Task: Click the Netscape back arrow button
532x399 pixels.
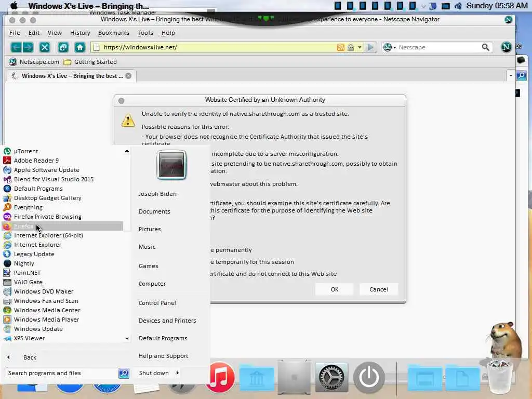Action: [16, 47]
